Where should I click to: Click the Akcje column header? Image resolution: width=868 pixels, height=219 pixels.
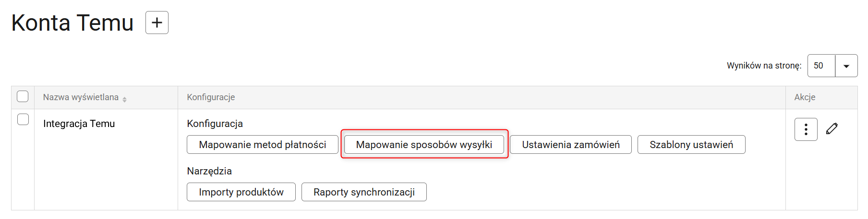[805, 97]
